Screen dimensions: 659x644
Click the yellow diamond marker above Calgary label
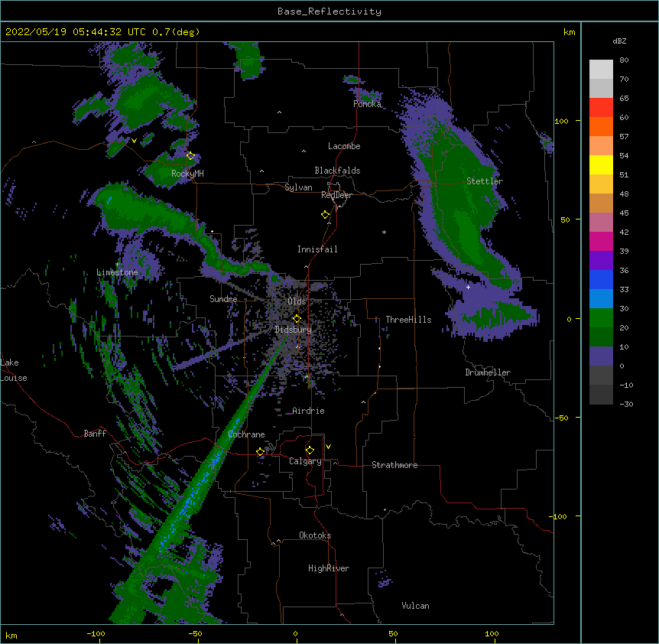[310, 450]
